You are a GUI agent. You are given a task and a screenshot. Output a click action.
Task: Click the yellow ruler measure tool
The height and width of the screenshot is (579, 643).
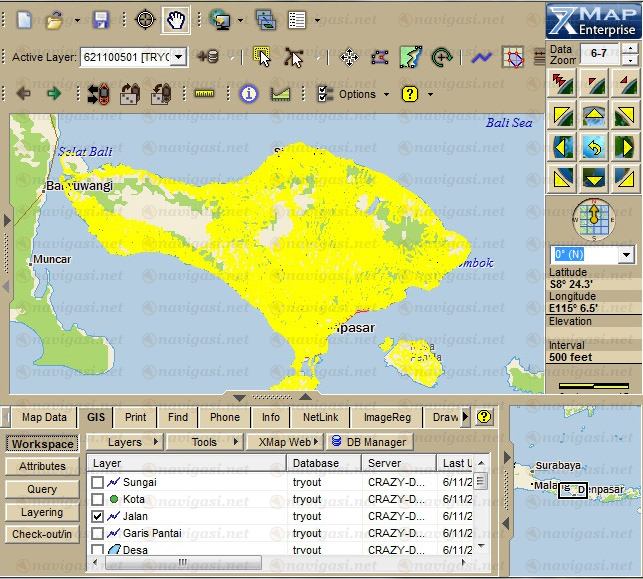click(x=205, y=94)
